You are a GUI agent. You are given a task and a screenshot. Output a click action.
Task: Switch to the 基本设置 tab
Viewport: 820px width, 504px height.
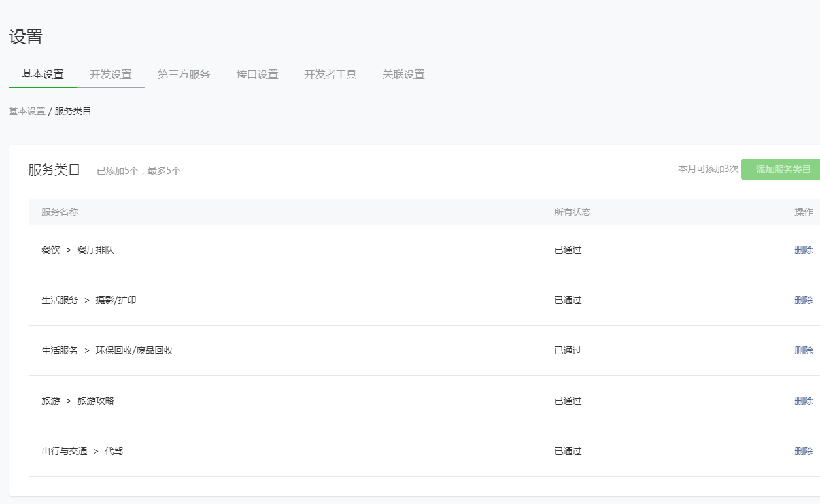pyautogui.click(x=43, y=75)
